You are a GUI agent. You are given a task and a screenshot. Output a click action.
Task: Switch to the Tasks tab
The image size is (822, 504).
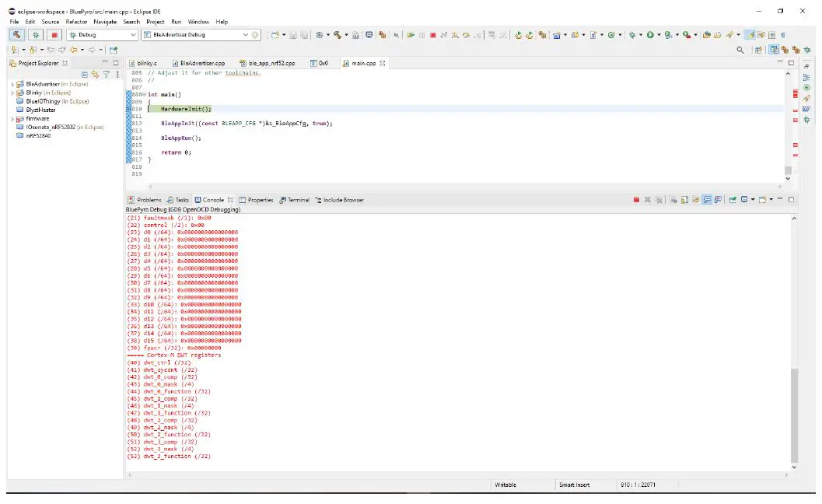coord(178,200)
